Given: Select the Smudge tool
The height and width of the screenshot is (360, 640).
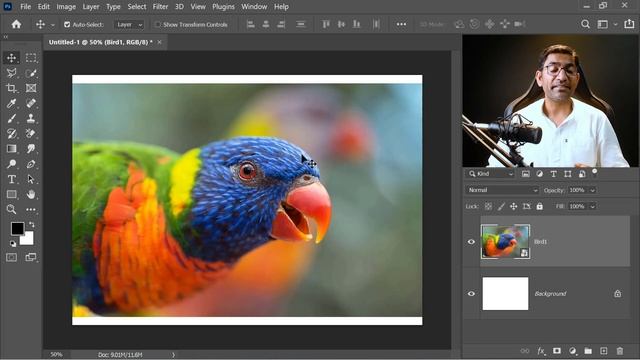Looking at the screenshot, I should coord(31,149).
